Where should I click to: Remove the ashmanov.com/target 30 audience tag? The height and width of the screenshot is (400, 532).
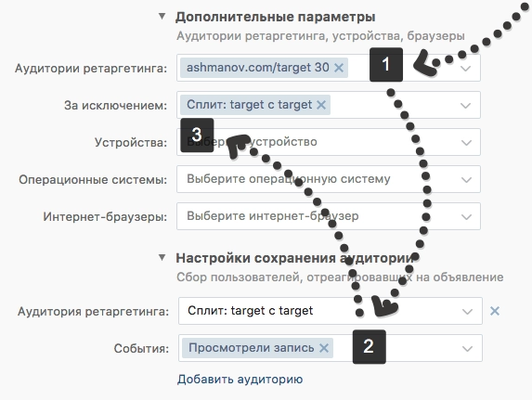point(339,68)
